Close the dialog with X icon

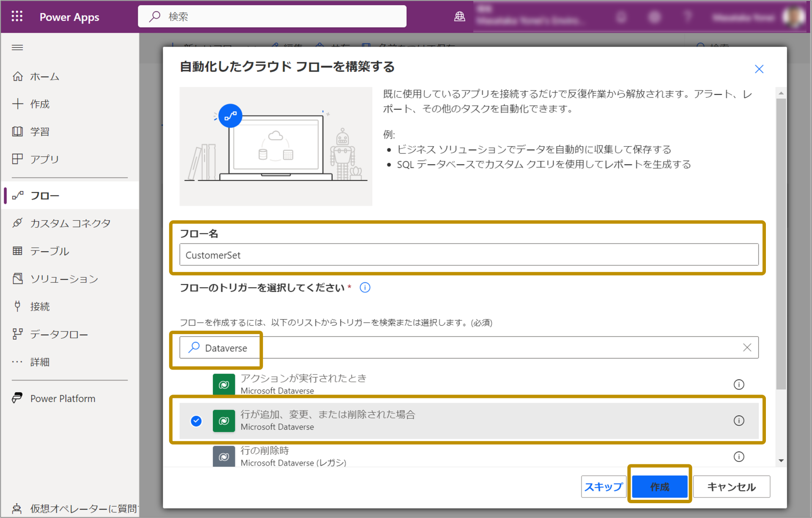coord(759,69)
